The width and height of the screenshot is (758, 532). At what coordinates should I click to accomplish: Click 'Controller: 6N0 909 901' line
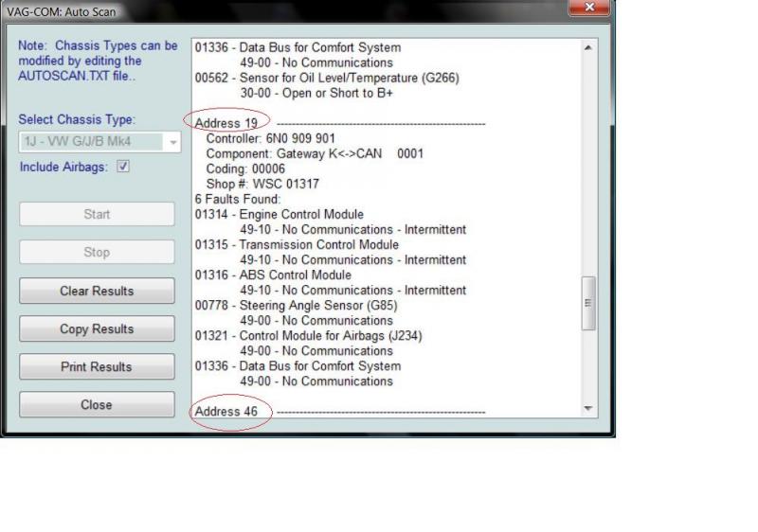click(x=271, y=138)
